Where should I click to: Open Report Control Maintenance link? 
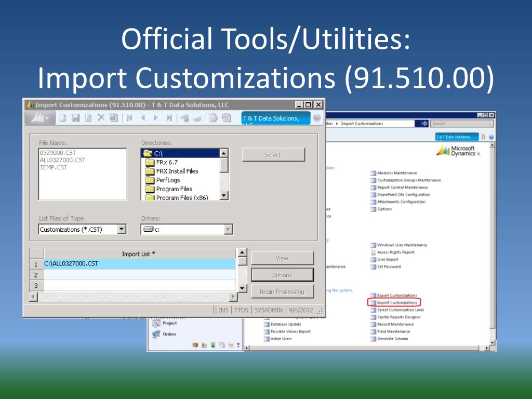point(399,187)
